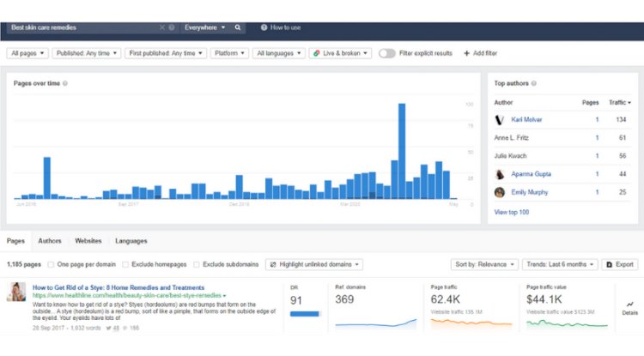Open the Everywhere search scope dropdown
Screen dimensions: 644x356
tap(204, 27)
